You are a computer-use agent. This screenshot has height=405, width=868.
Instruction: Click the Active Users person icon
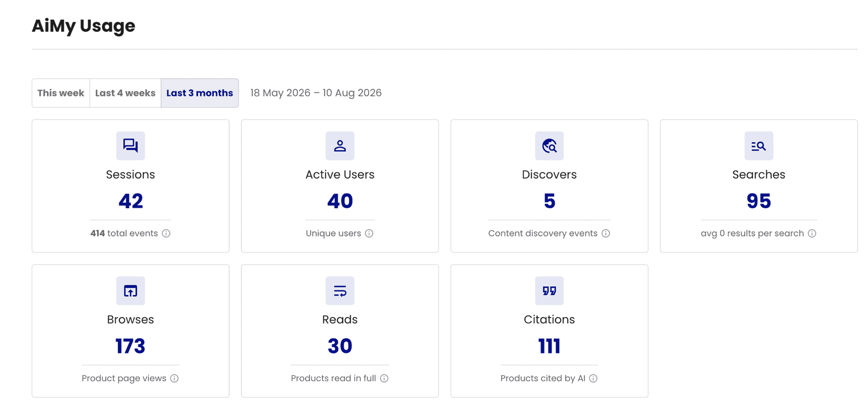click(x=340, y=146)
